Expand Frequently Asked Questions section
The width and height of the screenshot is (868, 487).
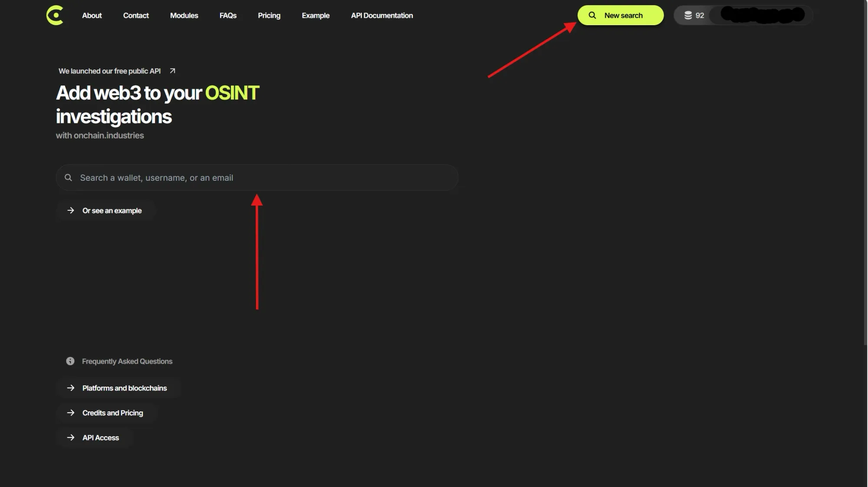[127, 361]
